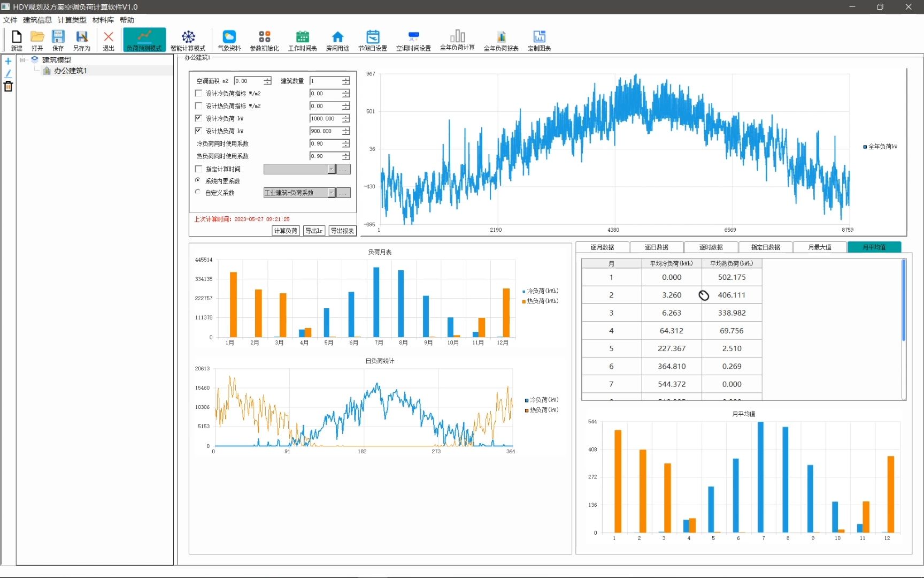924x578 pixels.
Task: Select 自定义系数 radio button
Action: click(x=198, y=192)
